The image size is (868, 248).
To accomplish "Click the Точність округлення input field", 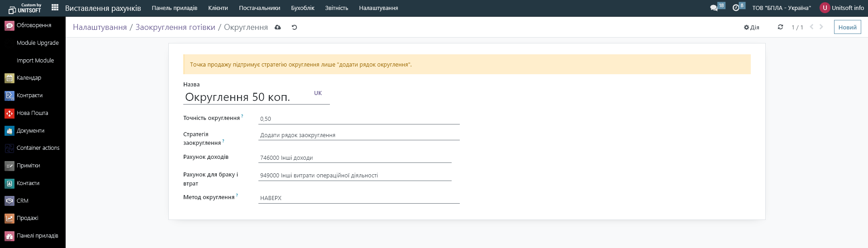I will [x=358, y=119].
